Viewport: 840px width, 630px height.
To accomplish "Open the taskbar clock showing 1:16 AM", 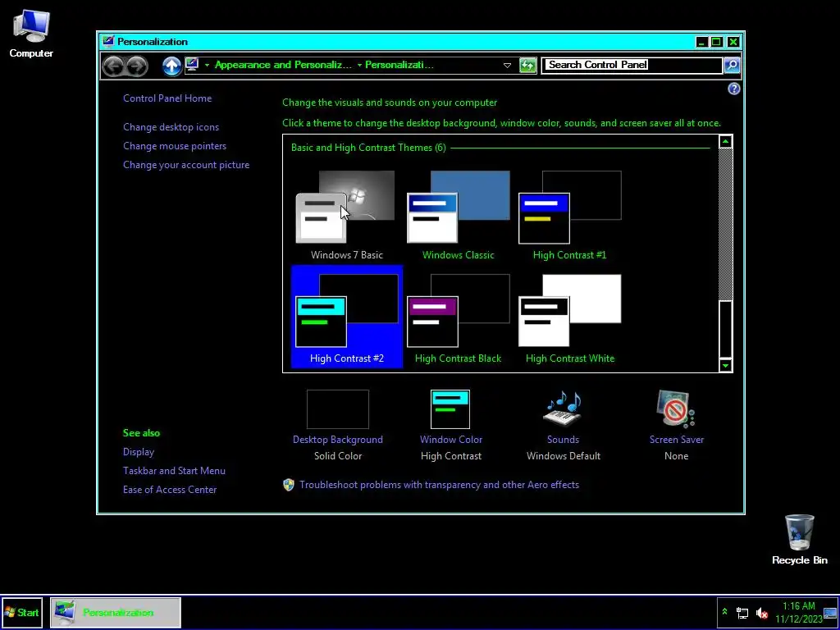I will click(x=798, y=612).
